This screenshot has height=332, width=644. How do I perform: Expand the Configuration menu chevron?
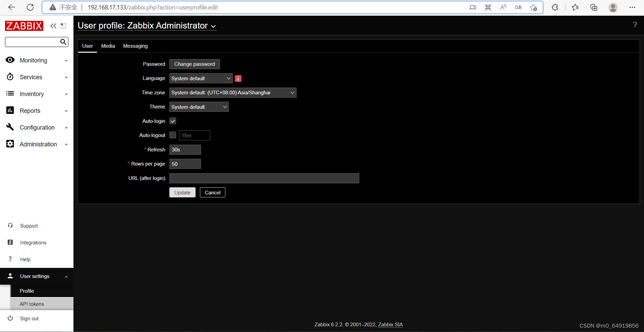[x=66, y=128]
